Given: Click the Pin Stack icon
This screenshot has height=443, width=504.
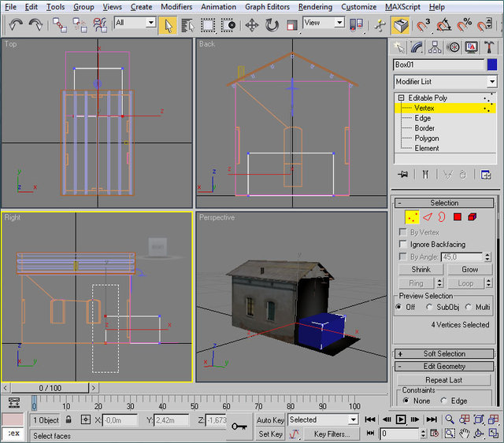Looking at the screenshot, I should coord(403,174).
